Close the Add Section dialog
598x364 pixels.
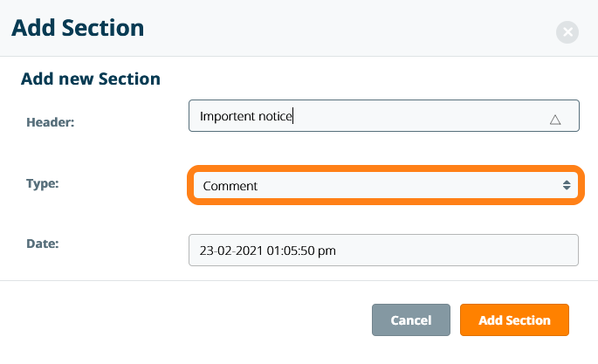pyautogui.click(x=567, y=32)
